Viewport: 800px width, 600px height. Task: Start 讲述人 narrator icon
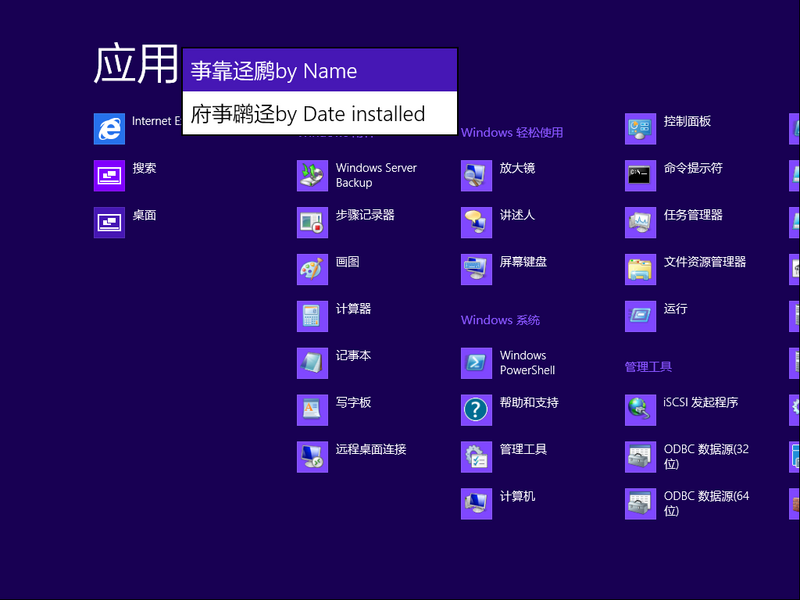[x=477, y=222]
